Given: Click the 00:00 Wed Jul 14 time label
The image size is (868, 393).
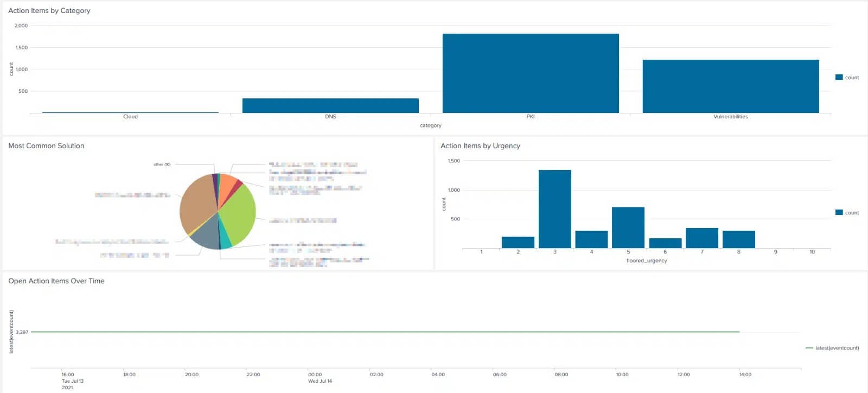Looking at the screenshot, I should (x=320, y=377).
